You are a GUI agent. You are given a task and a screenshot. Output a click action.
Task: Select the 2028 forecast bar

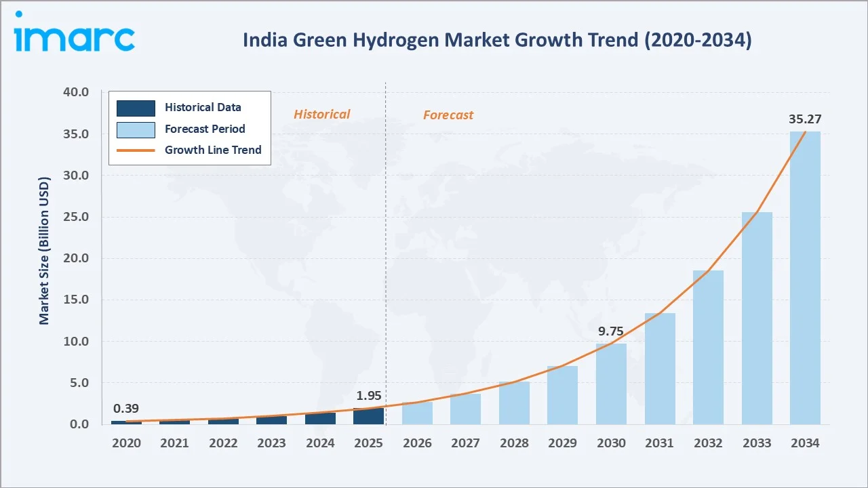514,403
